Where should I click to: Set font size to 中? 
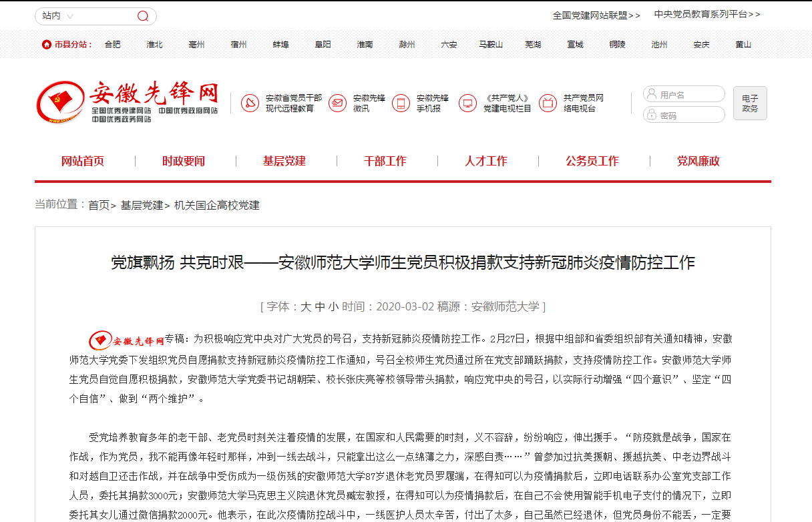[x=320, y=306]
